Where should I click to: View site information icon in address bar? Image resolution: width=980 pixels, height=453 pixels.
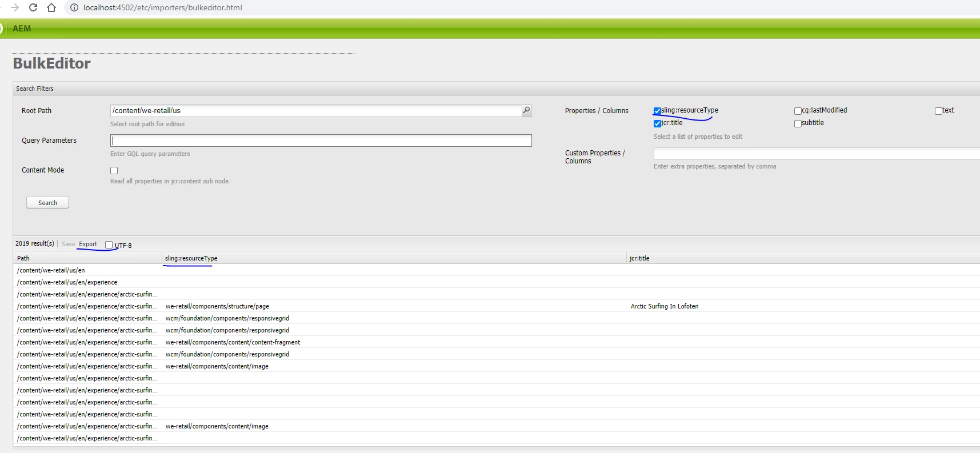coord(74,7)
